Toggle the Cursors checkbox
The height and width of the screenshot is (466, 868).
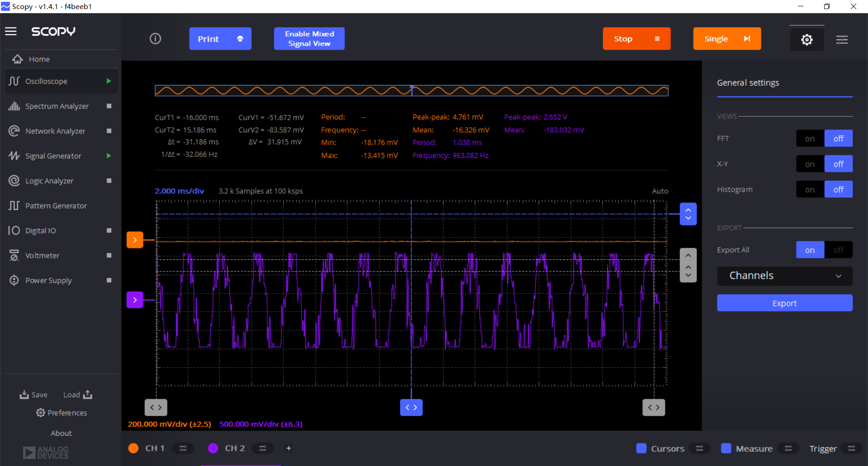pos(641,448)
